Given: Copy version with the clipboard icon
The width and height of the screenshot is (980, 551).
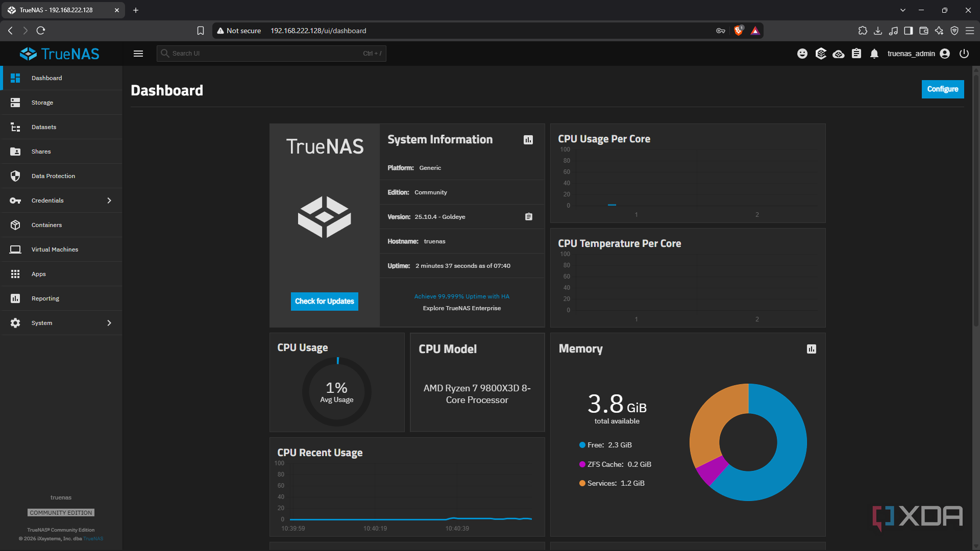Looking at the screenshot, I should coord(529,217).
